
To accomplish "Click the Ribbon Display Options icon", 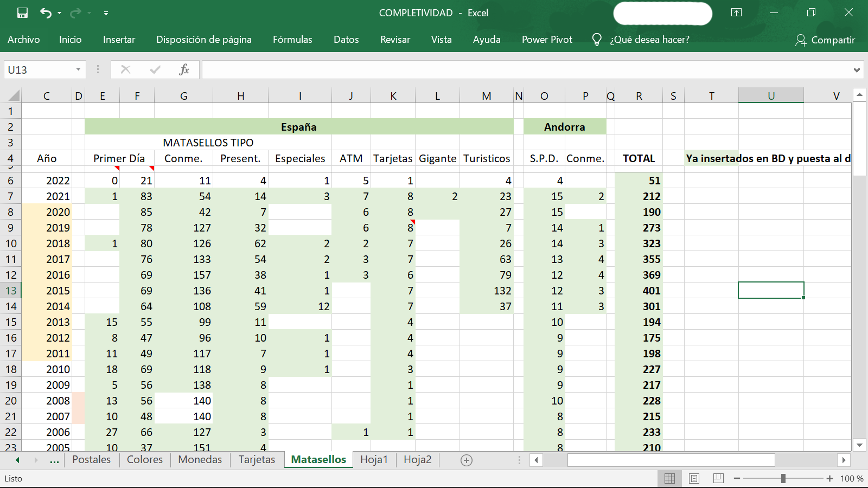I will (736, 12).
